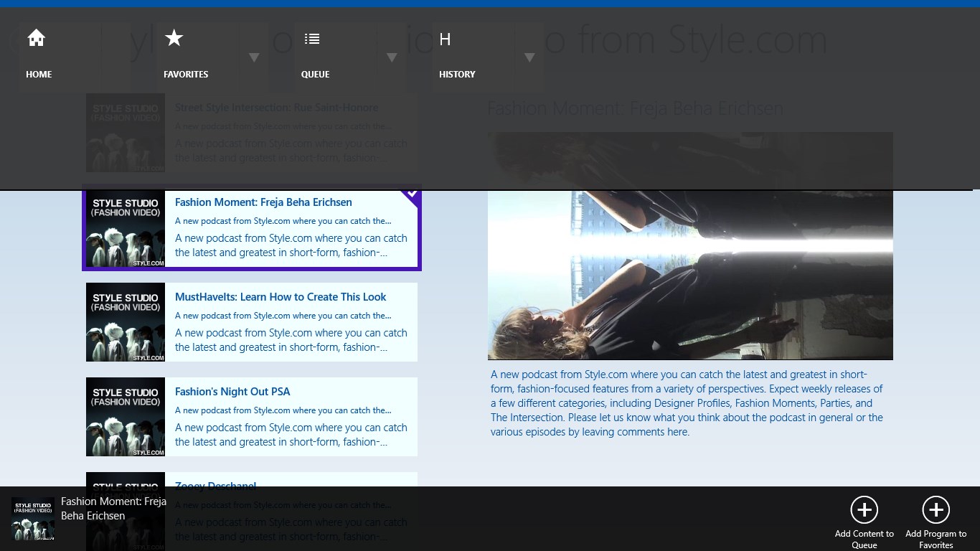Select the HOME menu label

[x=39, y=74]
